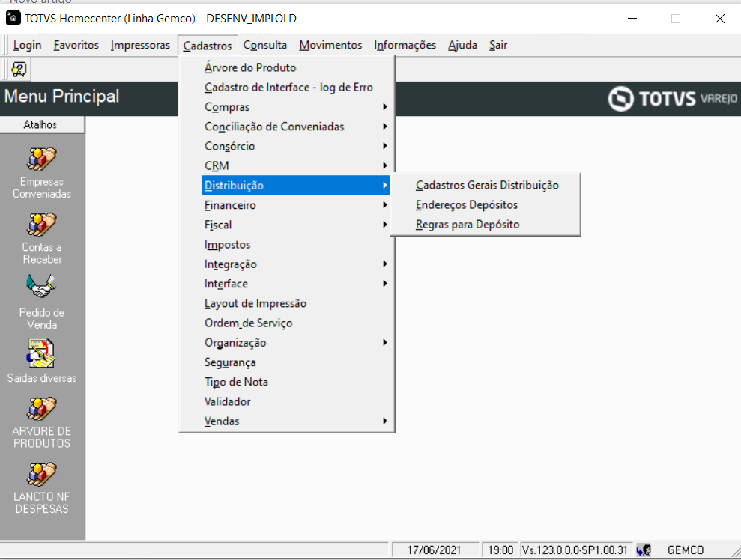Expand the Integração submenu arrow
Screen dimensions: 741x560
385,264
